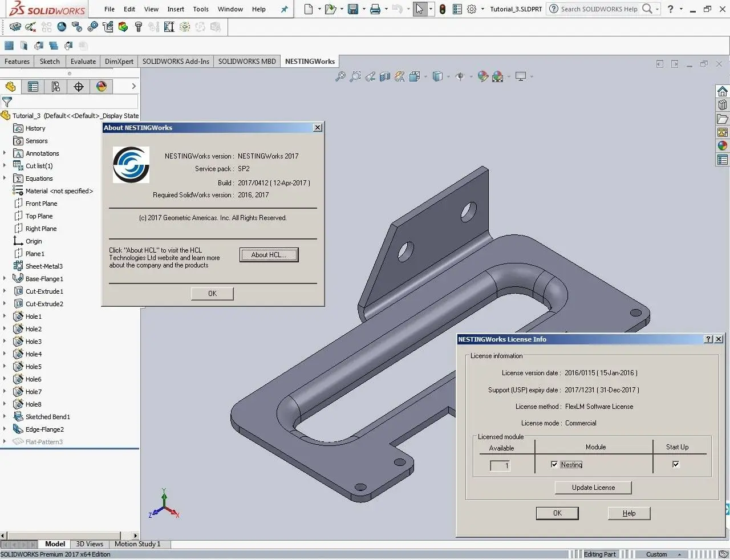Click OK in About NESTINGWorks dialog
Screen dimensions: 730x560
pos(212,294)
